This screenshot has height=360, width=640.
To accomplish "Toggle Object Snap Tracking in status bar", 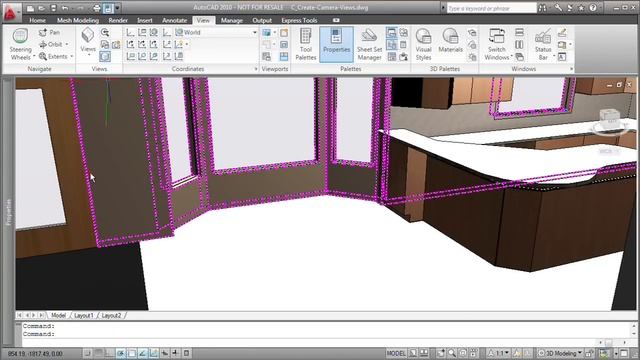I will coord(142,353).
